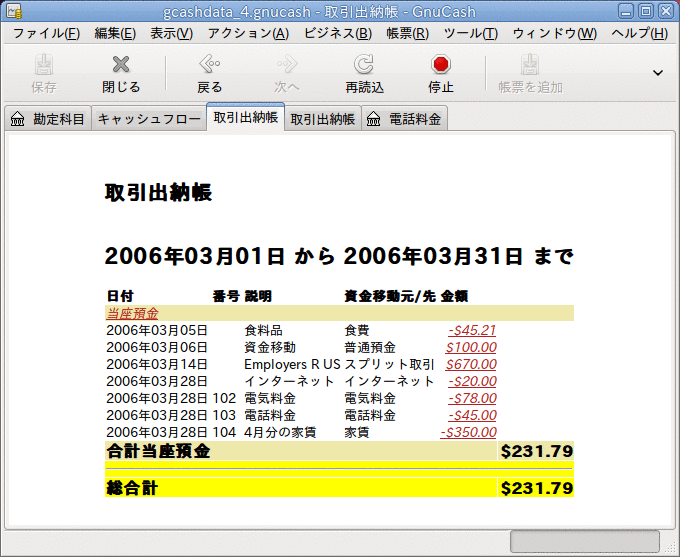Viewport: 680px width, 557px height.
Task: Click the 資金移動元/先 column header
Action: click(389, 296)
